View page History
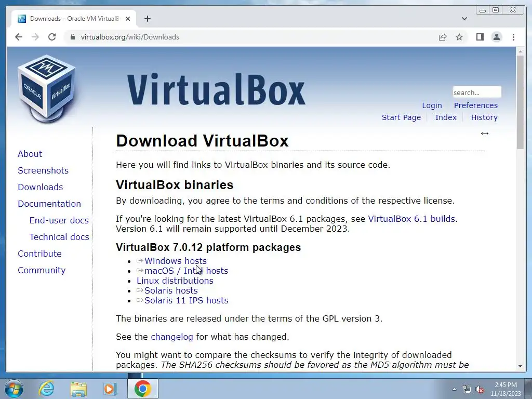Image resolution: width=532 pixels, height=399 pixels. tap(484, 117)
